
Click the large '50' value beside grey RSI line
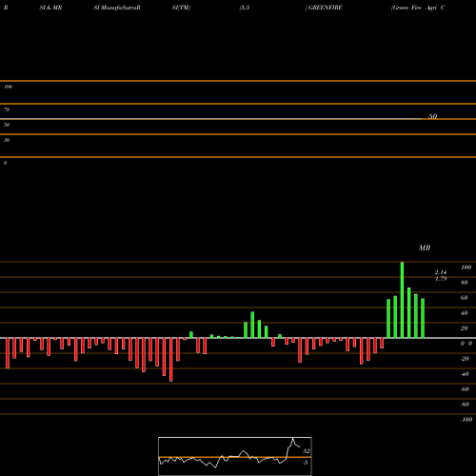[x=433, y=116]
